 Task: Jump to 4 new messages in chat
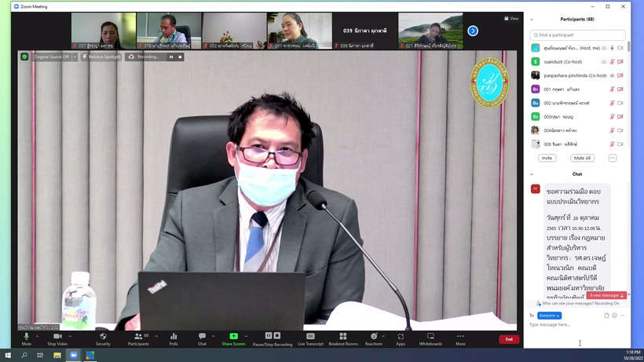[x=606, y=295]
